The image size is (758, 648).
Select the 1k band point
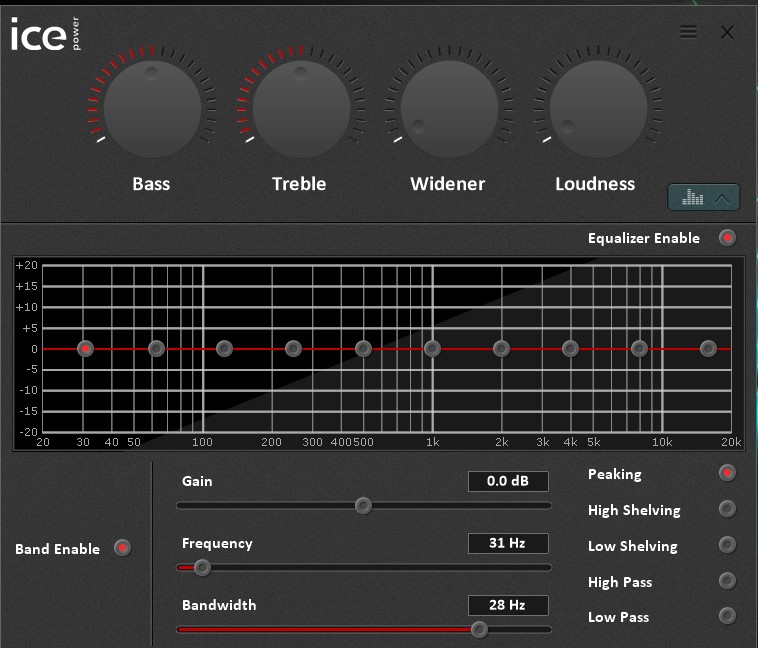432,349
